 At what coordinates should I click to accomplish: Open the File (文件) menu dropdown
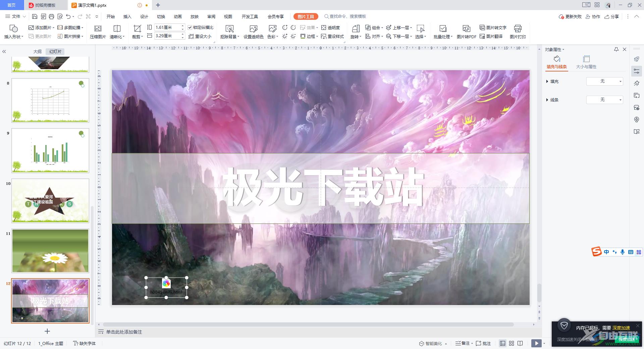pyautogui.click(x=15, y=16)
